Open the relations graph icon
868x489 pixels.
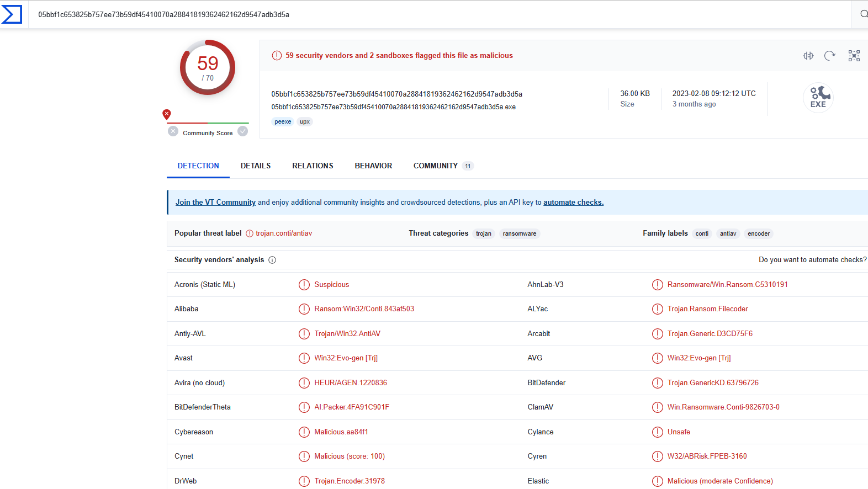[x=854, y=56]
